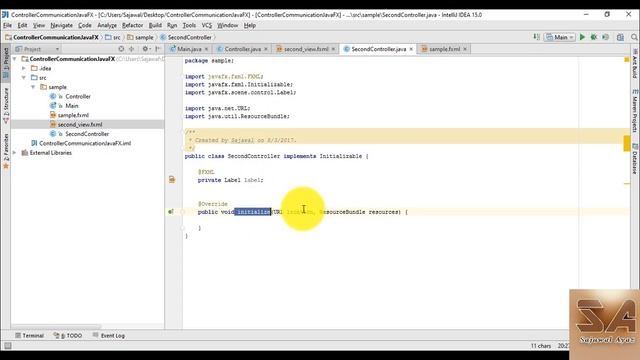Open the Event Log tool window
This screenshot has height=360, width=640.
[109, 336]
